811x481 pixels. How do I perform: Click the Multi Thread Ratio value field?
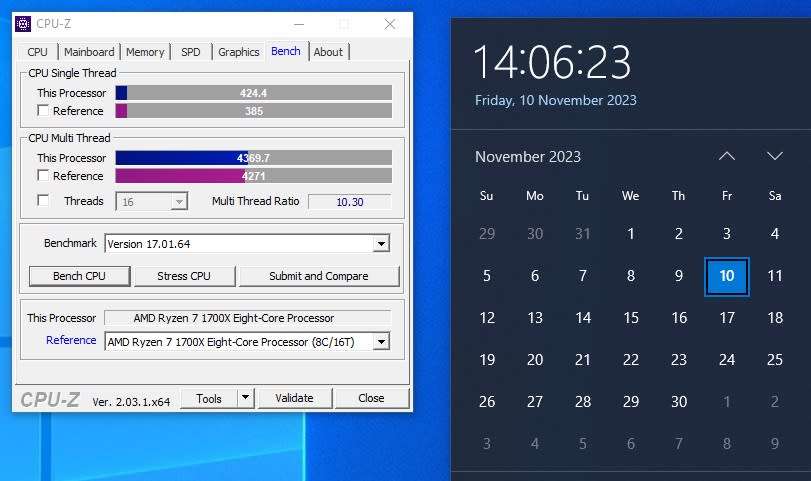pos(350,202)
